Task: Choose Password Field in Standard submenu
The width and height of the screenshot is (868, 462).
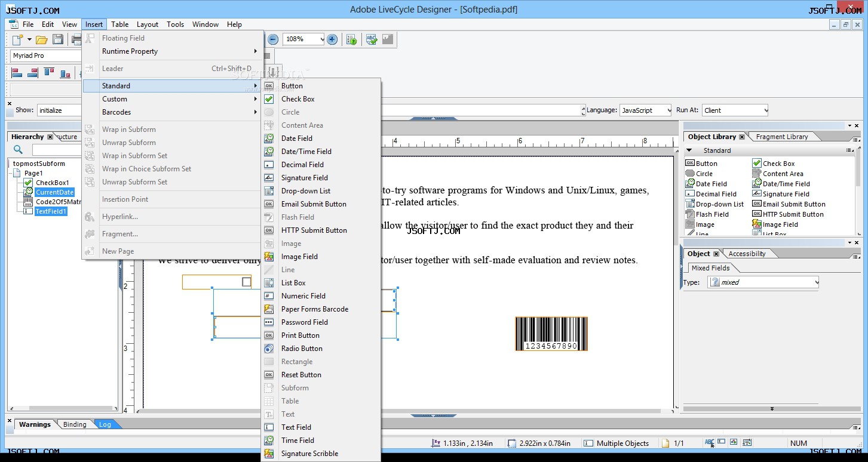Action: click(x=321, y=322)
